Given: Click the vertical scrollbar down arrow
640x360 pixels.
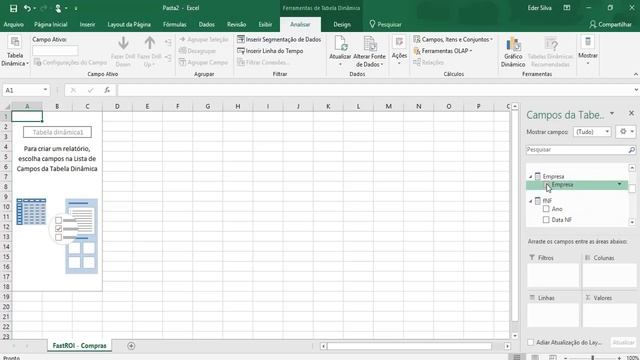Looking at the screenshot, I should click(515, 336).
